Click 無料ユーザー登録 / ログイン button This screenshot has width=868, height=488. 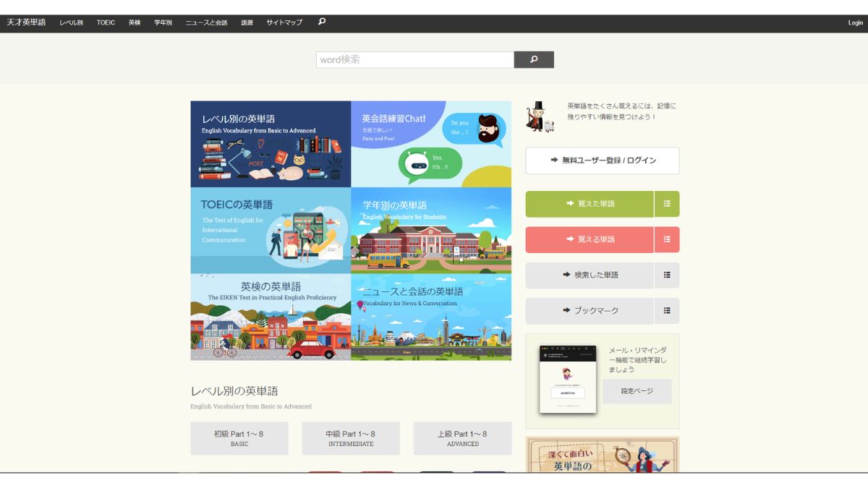click(x=603, y=160)
